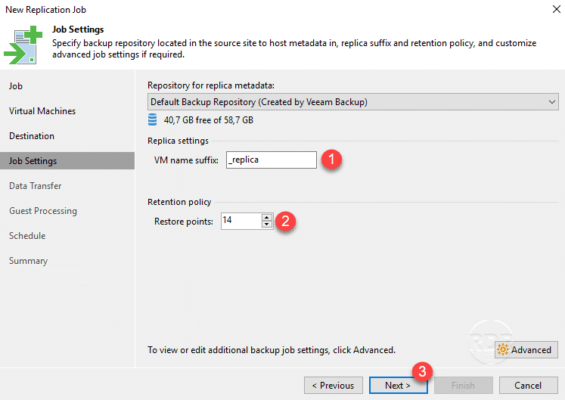Increase restore points with the up arrow
The height and width of the screenshot is (400, 565).
click(x=267, y=217)
